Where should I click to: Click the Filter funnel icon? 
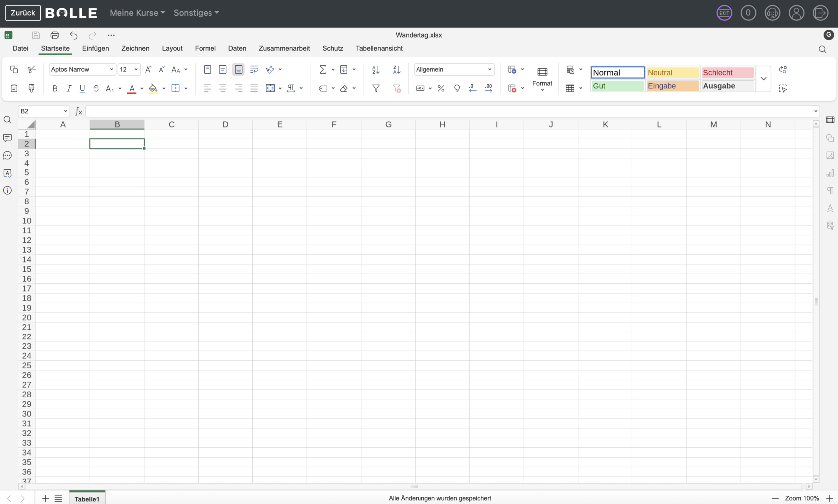click(376, 88)
